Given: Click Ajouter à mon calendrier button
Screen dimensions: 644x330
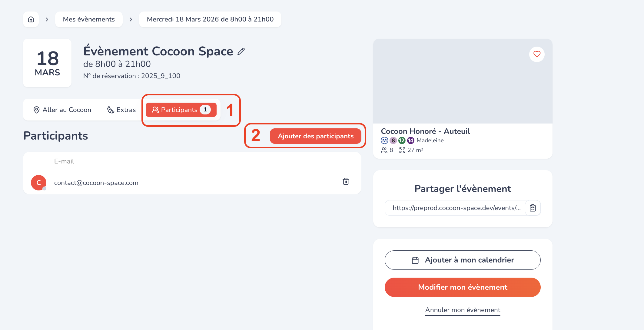Looking at the screenshot, I should point(462,260).
